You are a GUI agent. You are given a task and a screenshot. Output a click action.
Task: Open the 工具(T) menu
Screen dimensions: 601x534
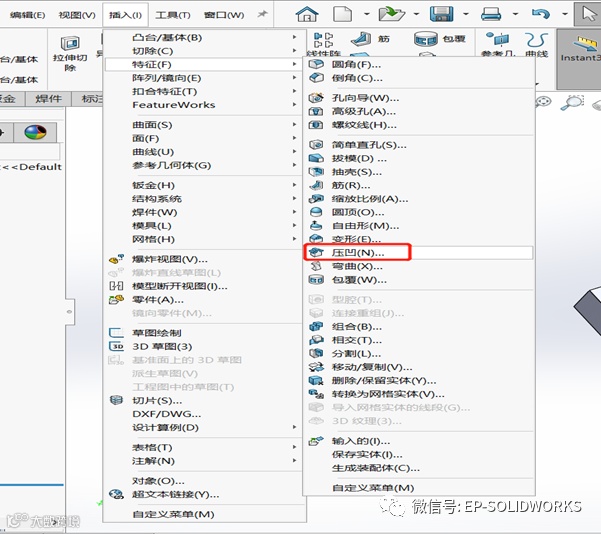[x=172, y=15]
